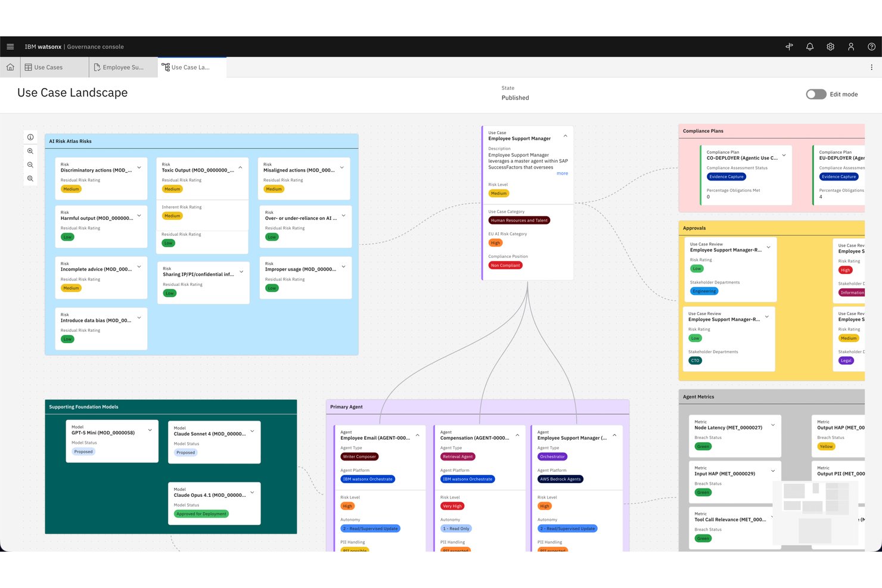Expand the Incomplete advice risk card

[139, 266]
